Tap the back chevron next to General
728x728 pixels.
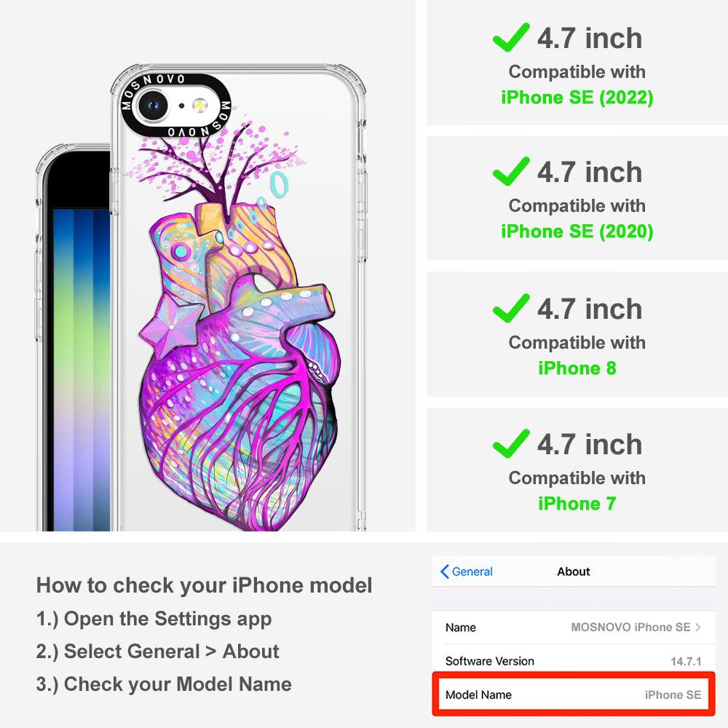tap(444, 571)
